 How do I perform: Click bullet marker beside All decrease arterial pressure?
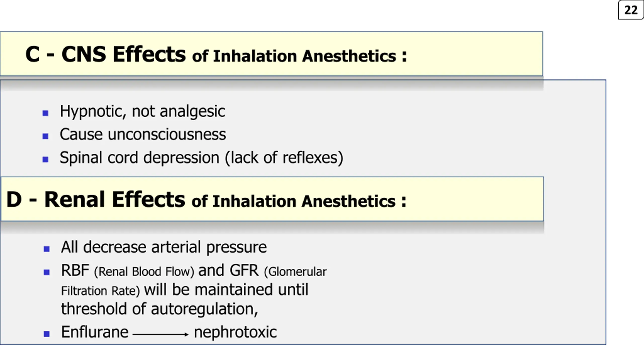tap(47, 249)
